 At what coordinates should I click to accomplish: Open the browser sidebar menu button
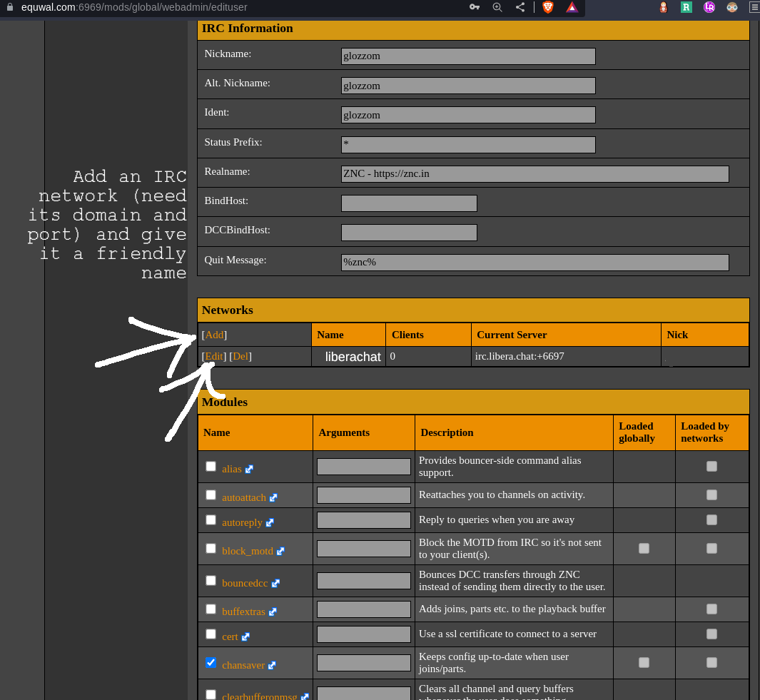coord(754,7)
